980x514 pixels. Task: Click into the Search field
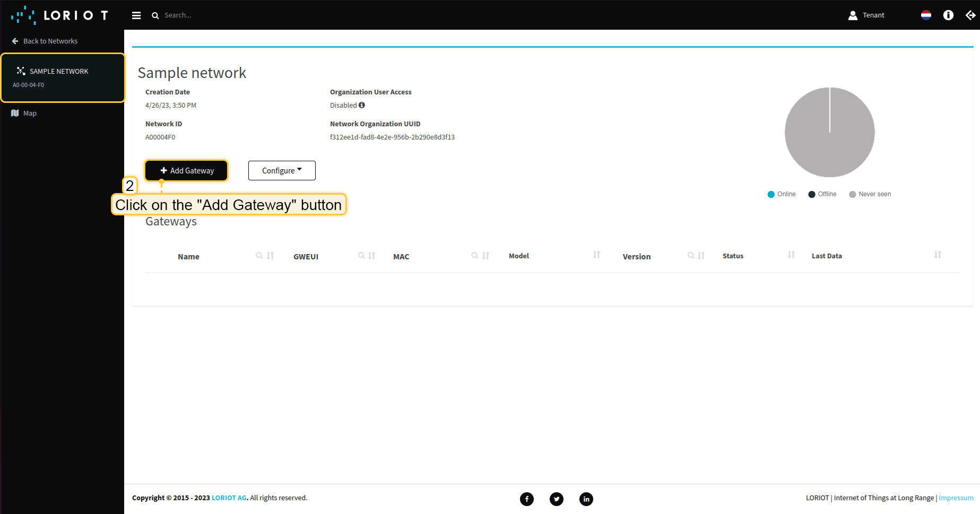(x=212, y=15)
